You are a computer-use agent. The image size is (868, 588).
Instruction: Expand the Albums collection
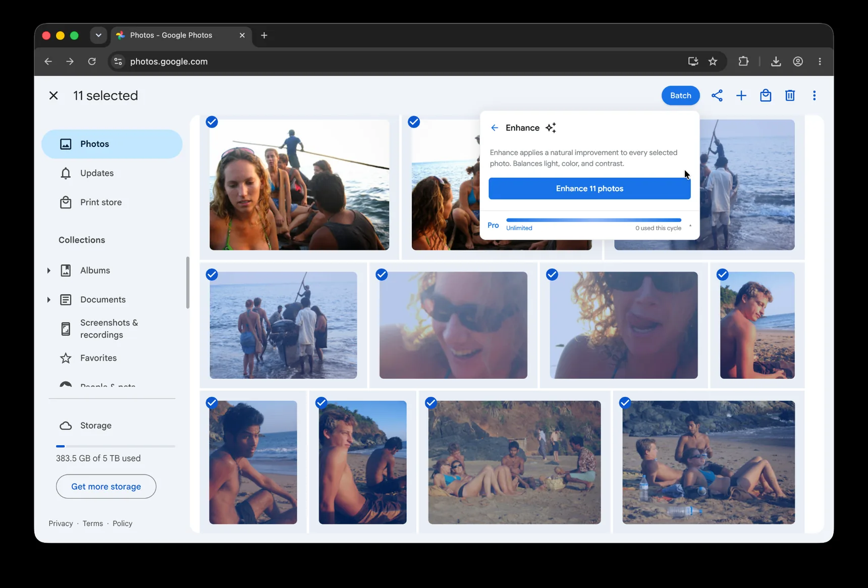49,271
